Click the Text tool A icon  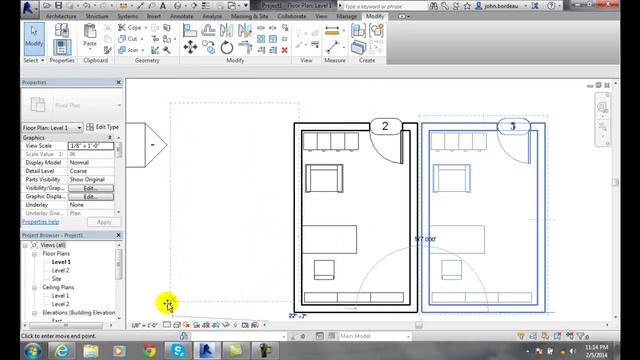(x=163, y=6)
